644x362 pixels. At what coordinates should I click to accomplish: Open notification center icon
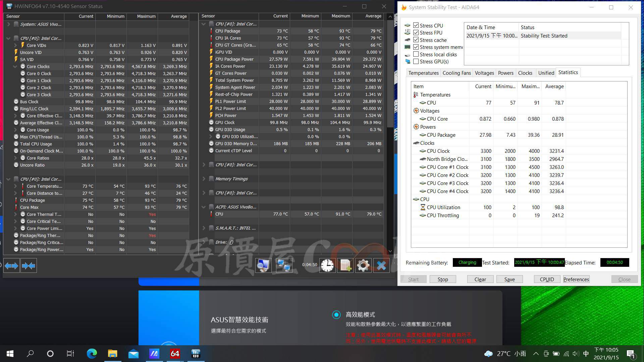pyautogui.click(x=630, y=354)
